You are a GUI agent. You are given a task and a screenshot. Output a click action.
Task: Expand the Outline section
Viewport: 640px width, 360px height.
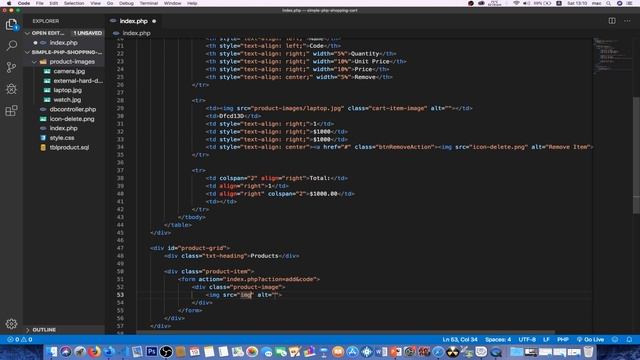pos(63,330)
